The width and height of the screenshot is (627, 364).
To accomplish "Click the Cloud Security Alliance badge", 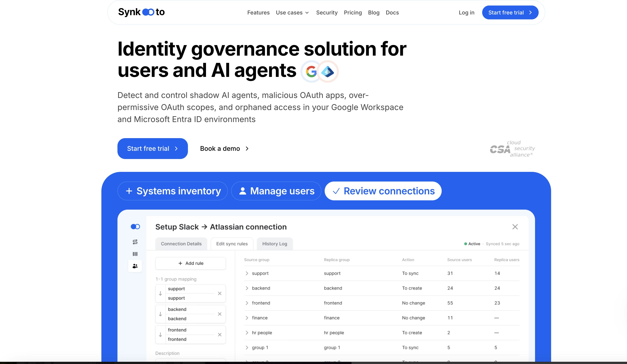I will pos(512,149).
